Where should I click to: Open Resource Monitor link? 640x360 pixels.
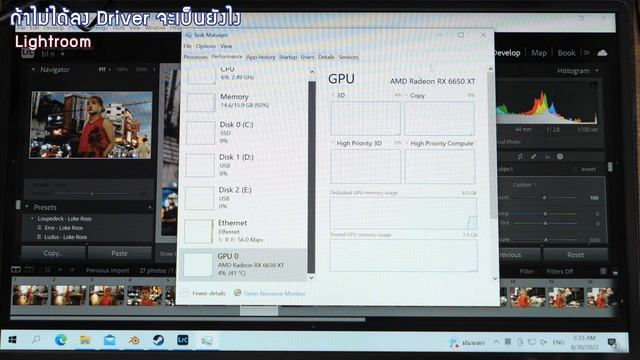click(274, 293)
